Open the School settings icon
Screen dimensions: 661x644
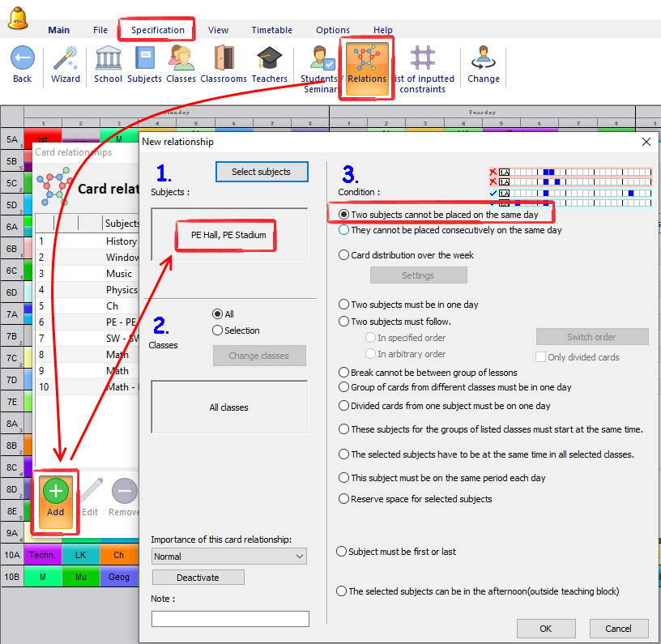click(x=108, y=60)
